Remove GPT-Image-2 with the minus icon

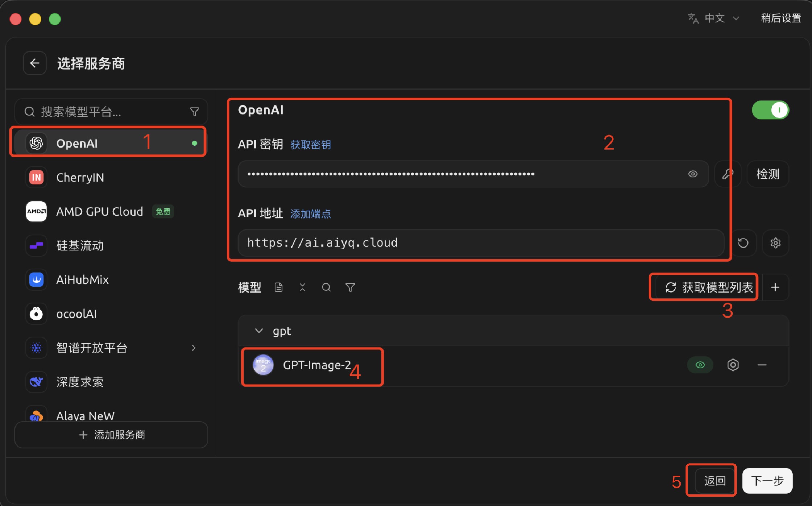pyautogui.click(x=762, y=365)
